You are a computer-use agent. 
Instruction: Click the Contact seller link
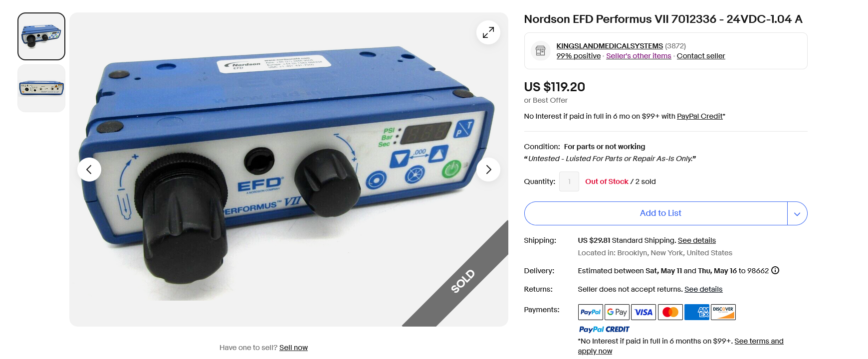click(701, 56)
